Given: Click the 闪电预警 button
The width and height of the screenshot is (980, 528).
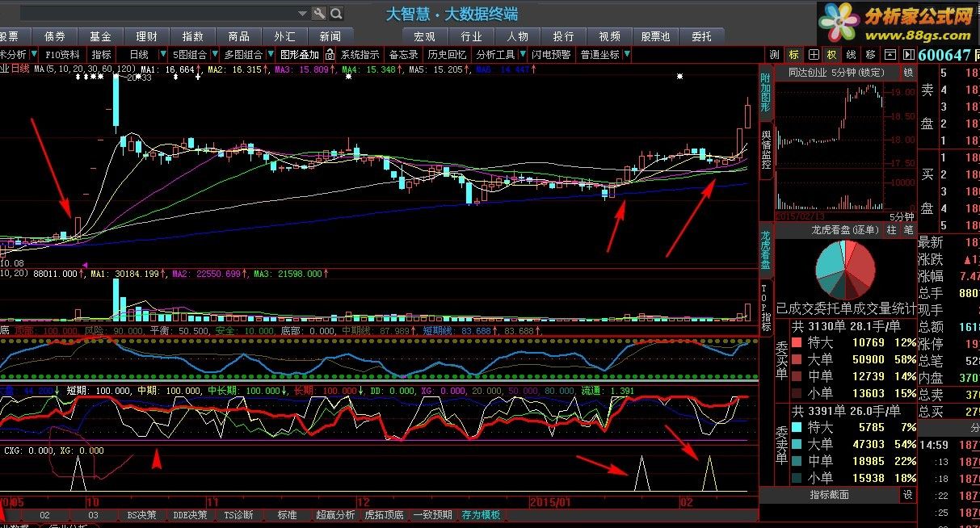Looking at the screenshot, I should [552, 55].
